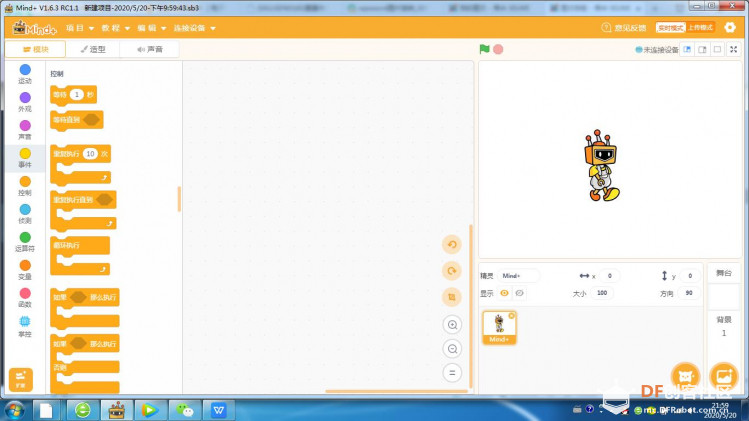The width and height of the screenshot is (749, 421).
Task: Click the 大小 size field 100
Action: [x=602, y=293]
